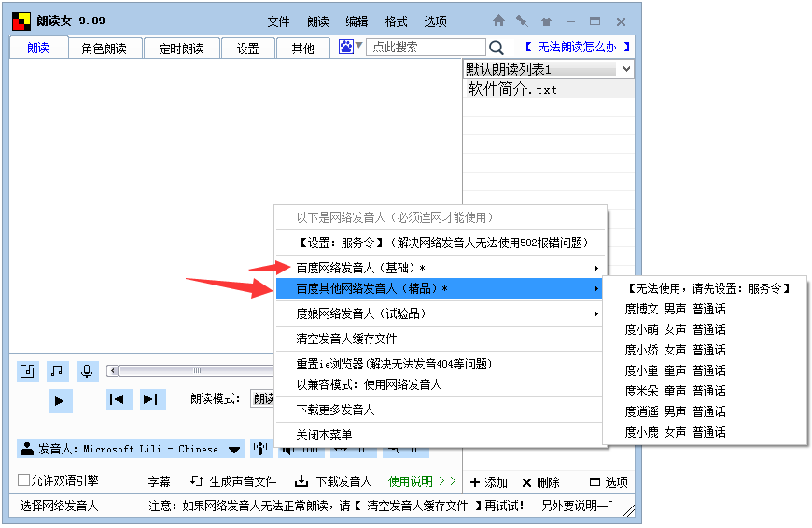Select voice 度逍遥 男声 普通话

point(706,411)
